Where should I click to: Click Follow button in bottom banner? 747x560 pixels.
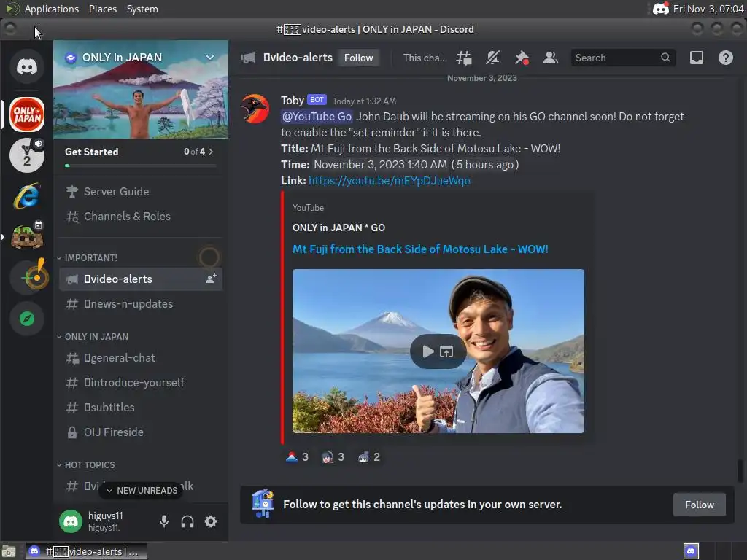pos(700,505)
